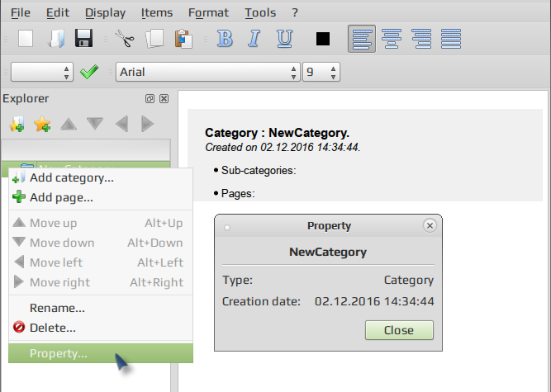Open a file using the toolbar open icon
The width and height of the screenshot is (551, 392).
[56, 38]
